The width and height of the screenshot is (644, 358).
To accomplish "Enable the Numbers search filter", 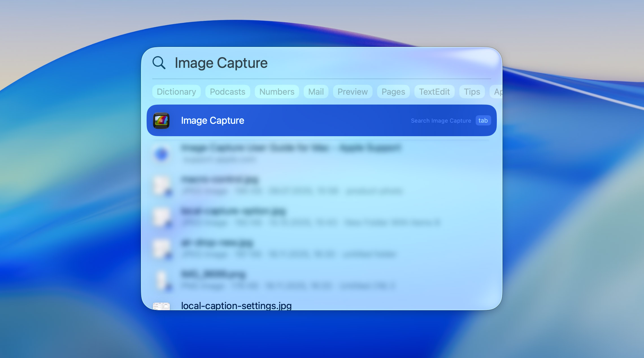I will point(277,92).
